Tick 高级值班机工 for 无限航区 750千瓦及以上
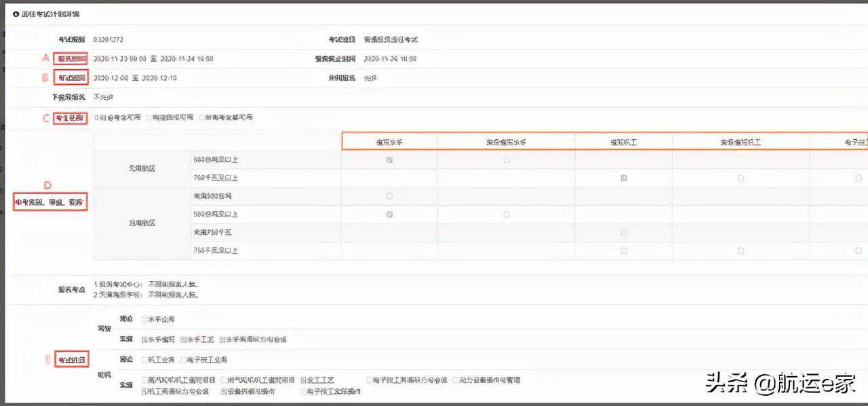The width and height of the screenshot is (868, 406). pyautogui.click(x=741, y=178)
